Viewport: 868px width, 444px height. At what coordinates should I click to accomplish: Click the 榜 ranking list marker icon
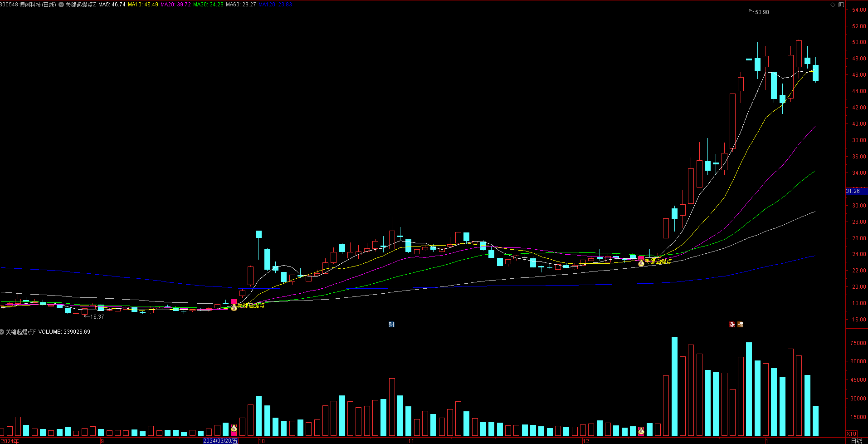coord(740,324)
